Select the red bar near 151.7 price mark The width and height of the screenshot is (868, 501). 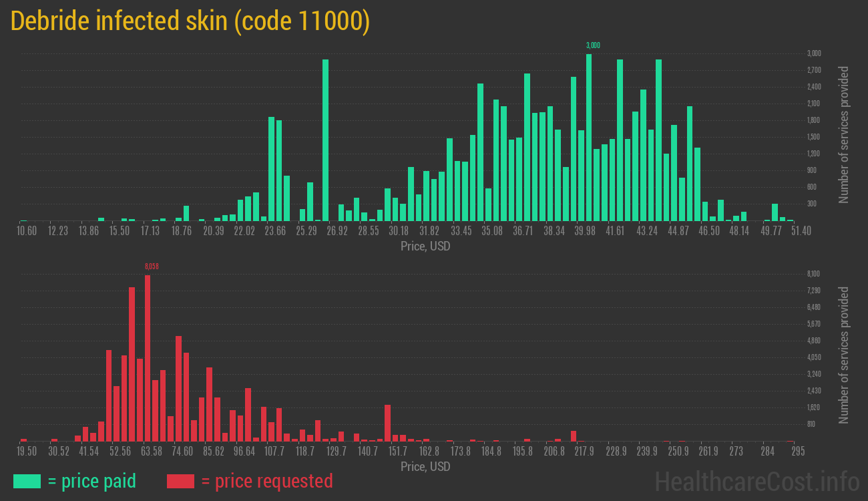click(x=386, y=421)
